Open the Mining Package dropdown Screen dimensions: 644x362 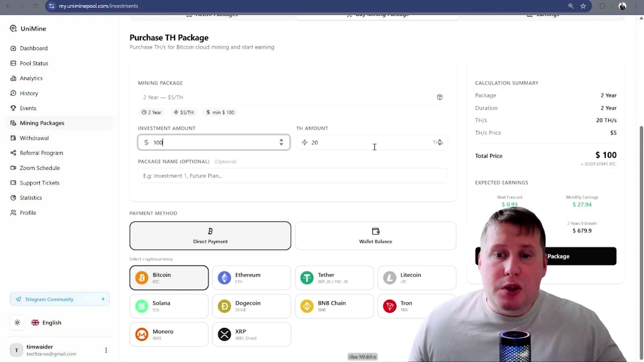[293, 97]
